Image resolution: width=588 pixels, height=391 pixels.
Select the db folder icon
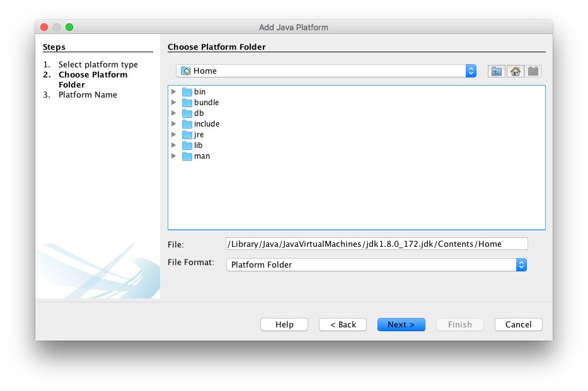tap(187, 113)
